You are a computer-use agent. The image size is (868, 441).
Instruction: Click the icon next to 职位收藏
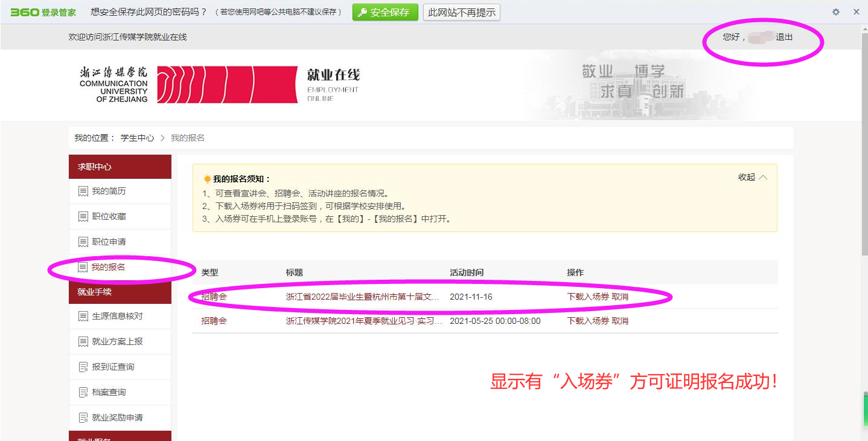(x=83, y=217)
